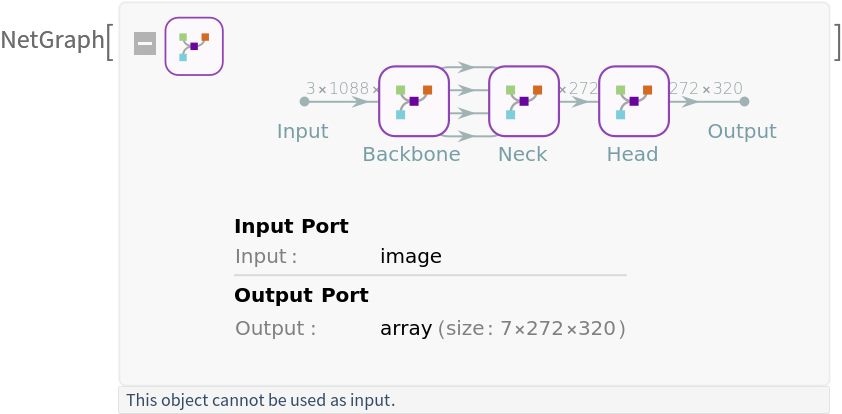Image resolution: width=842 pixels, height=414 pixels.
Task: Click the 3×1088 dimension label on edge
Action: click(341, 88)
